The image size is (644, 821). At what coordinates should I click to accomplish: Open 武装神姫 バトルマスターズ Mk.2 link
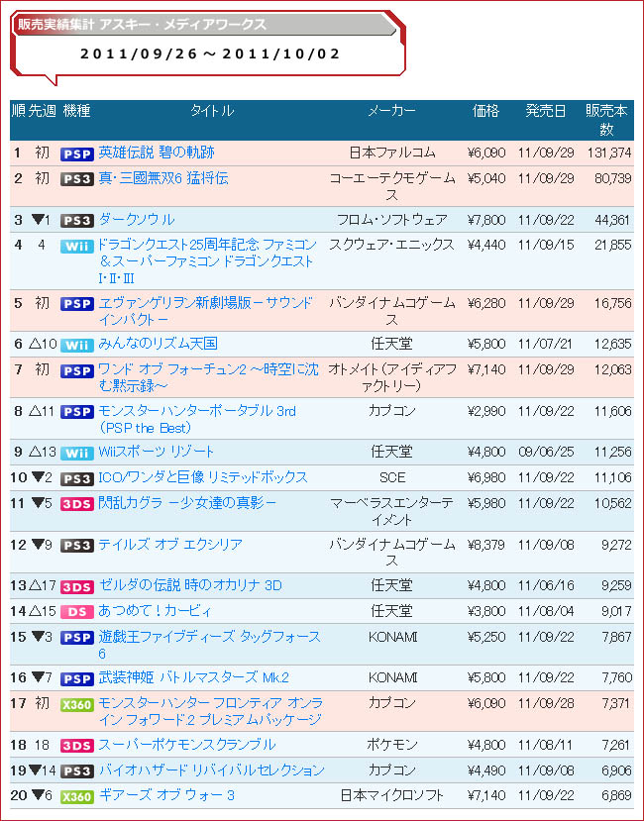click(x=194, y=677)
